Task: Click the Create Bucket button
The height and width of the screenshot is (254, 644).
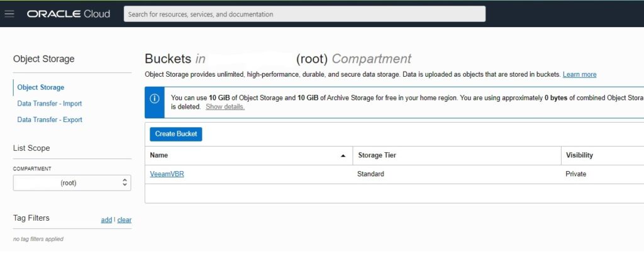Action: coord(176,134)
